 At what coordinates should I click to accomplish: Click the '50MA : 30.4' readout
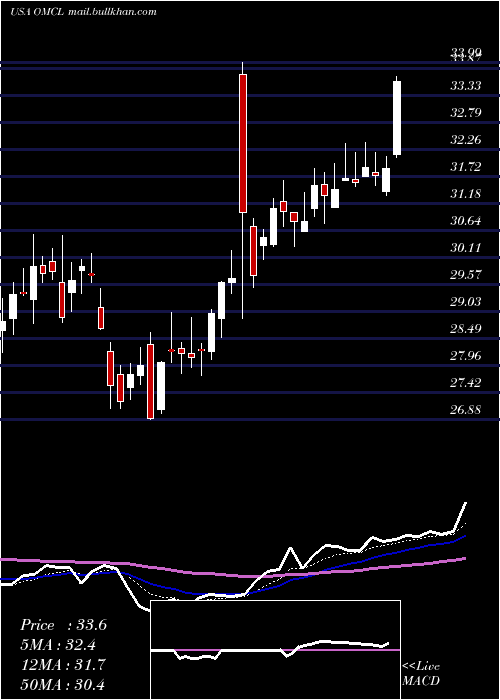(x=63, y=684)
